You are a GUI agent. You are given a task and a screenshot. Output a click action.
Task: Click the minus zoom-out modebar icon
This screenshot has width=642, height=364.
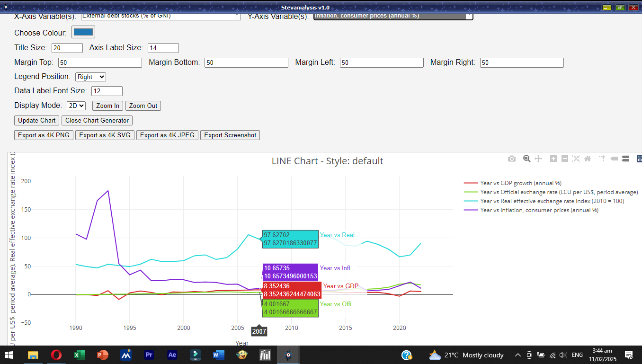(564, 159)
